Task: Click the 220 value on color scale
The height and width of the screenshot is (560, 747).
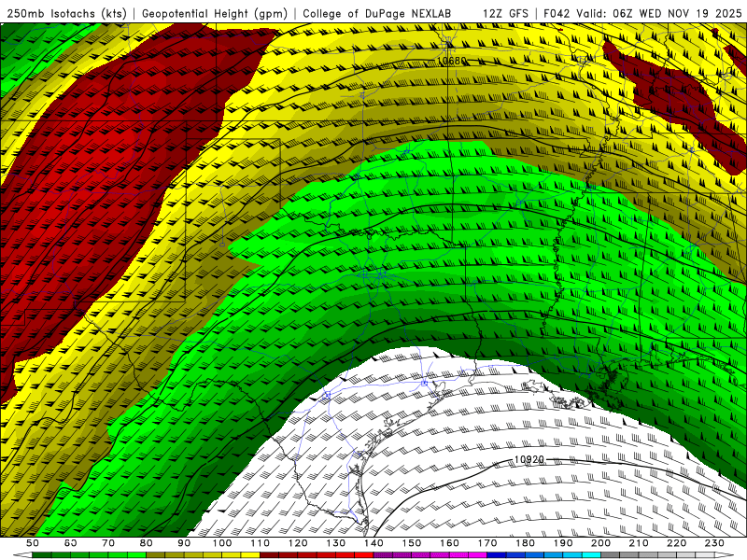Action: tap(677, 543)
